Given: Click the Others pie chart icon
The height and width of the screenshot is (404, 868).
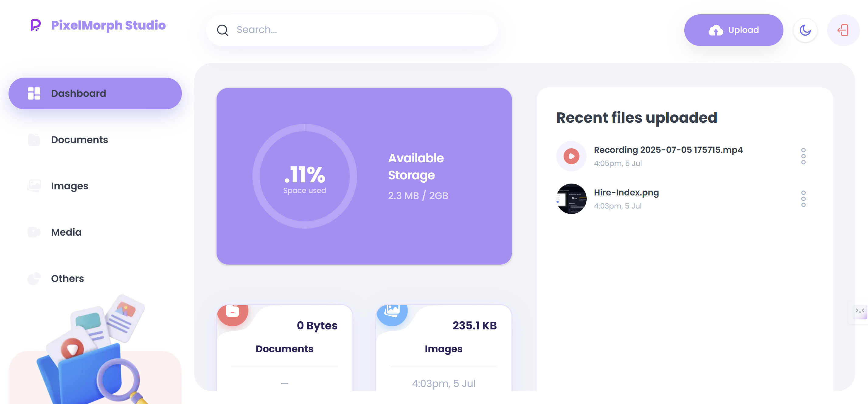Looking at the screenshot, I should click(x=34, y=279).
